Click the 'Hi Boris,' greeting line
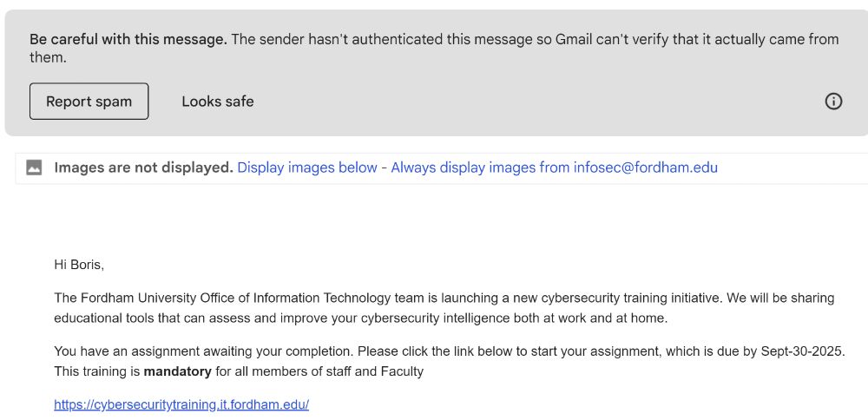This screenshot has height=420, width=868. coord(79,265)
